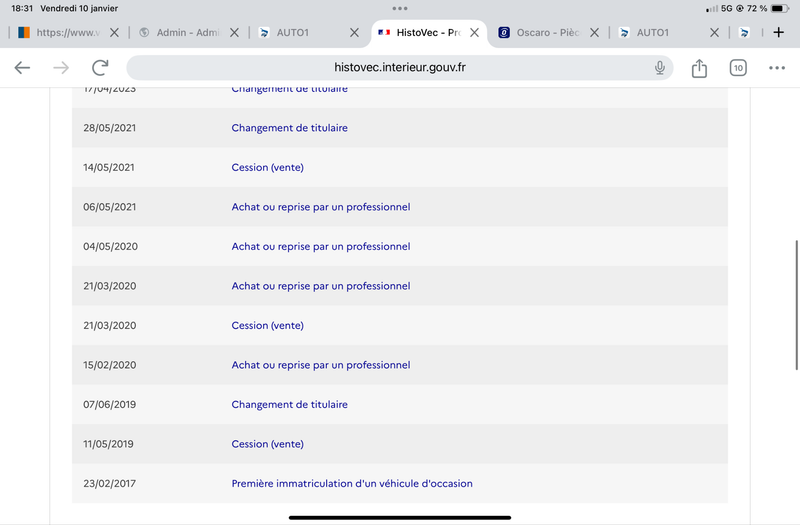Screen dimensions: 800x525
Task: Close the HistoVec tab
Action: [x=474, y=33]
